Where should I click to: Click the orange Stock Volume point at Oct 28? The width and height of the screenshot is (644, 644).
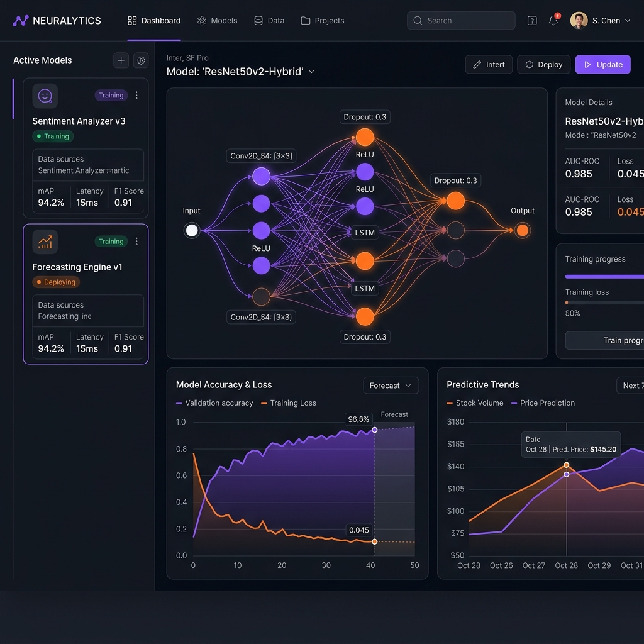567,465
